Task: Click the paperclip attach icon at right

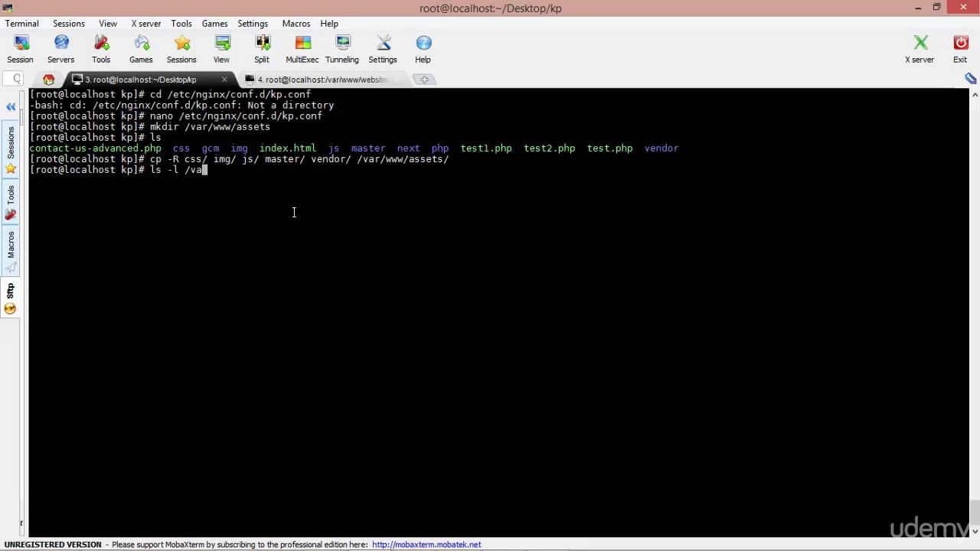Action: point(970,79)
